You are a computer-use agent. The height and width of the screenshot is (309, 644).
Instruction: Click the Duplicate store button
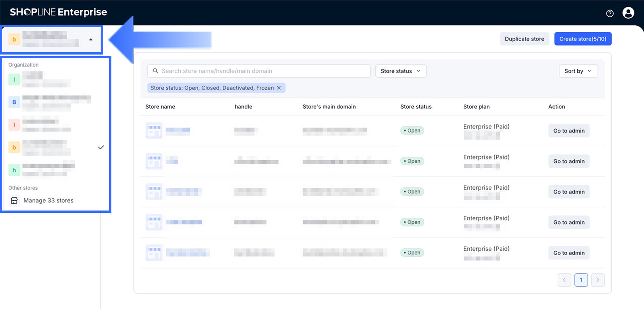[524, 39]
